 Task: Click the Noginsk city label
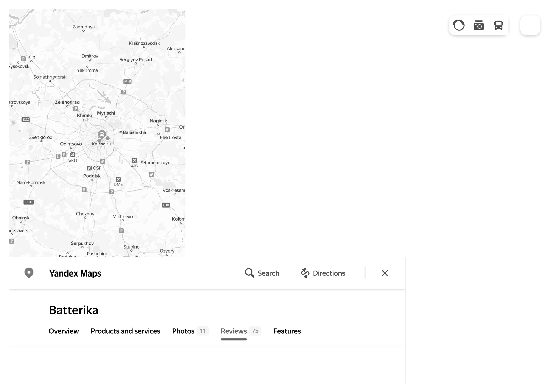click(x=158, y=121)
